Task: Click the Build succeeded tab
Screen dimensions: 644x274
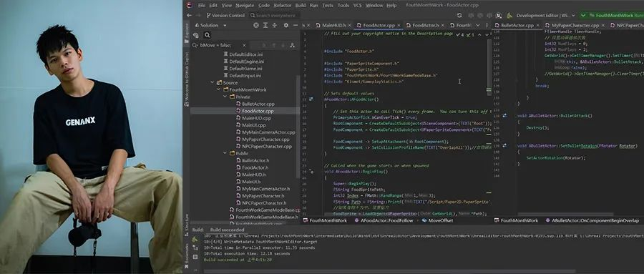Action: click(x=227, y=230)
